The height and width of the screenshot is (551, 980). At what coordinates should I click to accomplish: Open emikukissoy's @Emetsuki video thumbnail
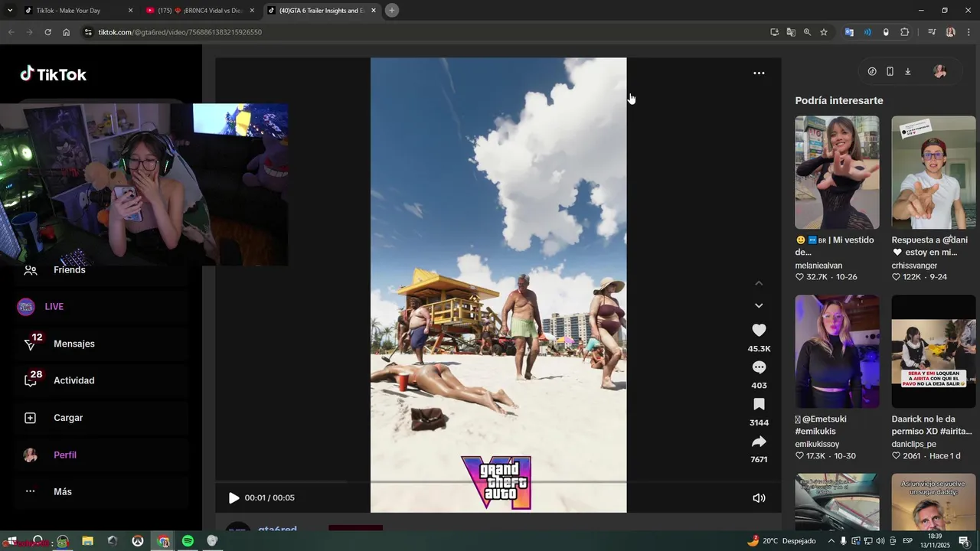[x=837, y=351]
